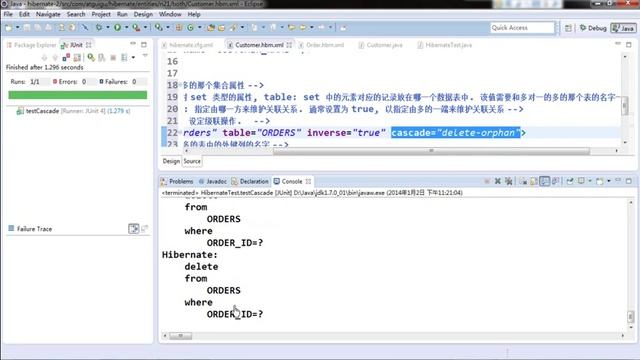Click Open Console icon in Console toolbar

point(600,181)
